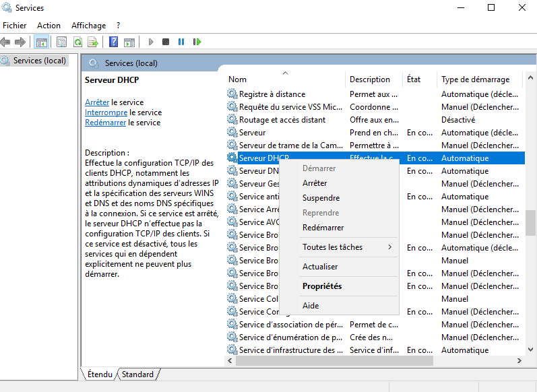Switch to the Standard tab

pos(137,374)
